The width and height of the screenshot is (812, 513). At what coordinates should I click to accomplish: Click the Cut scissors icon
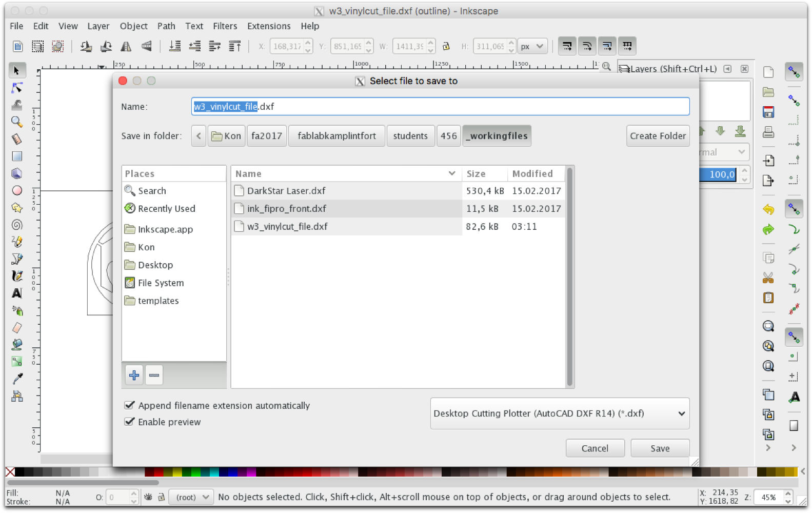pos(768,278)
